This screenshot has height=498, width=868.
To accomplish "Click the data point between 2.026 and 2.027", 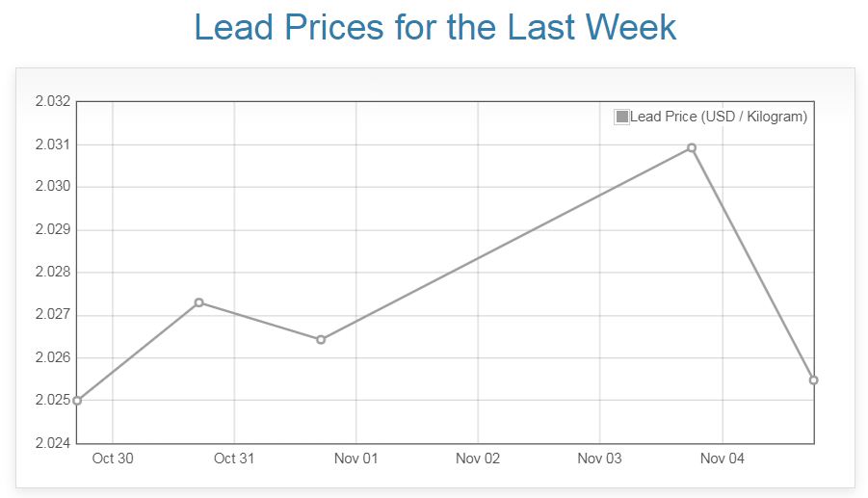I will 321,339.
